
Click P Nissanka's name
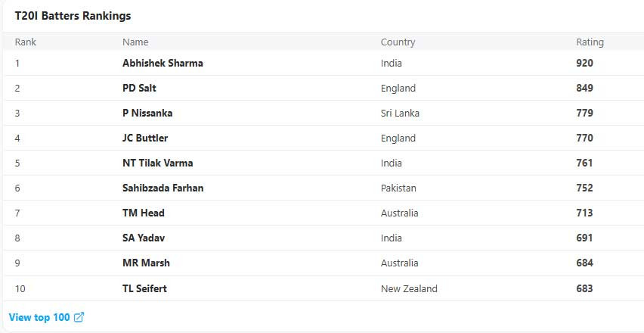point(147,114)
